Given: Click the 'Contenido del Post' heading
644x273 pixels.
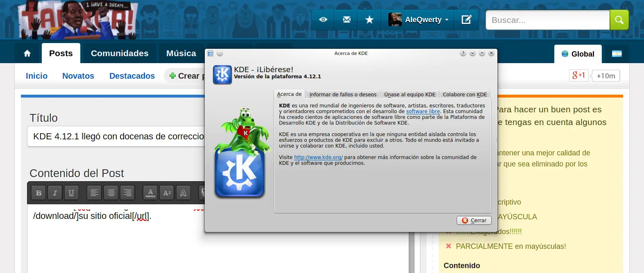Looking at the screenshot, I should pyautogui.click(x=77, y=173).
